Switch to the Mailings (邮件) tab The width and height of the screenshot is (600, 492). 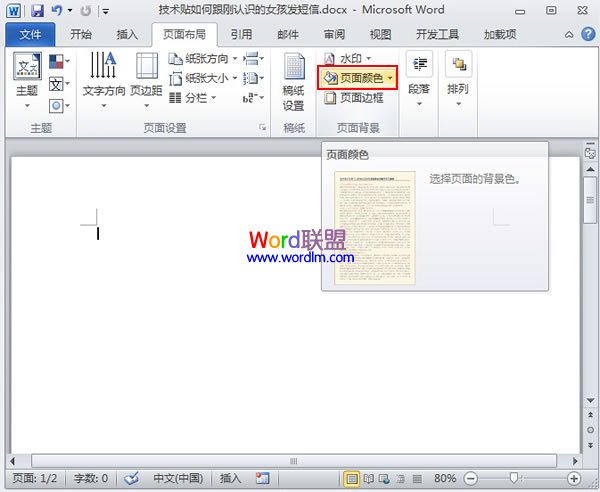[288, 35]
